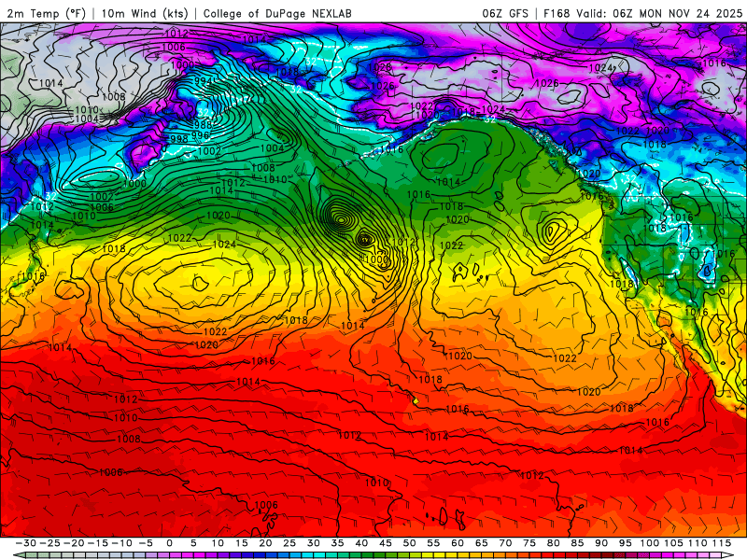Click the 996 pressure contour label
Screen dimensions: 747x560
tap(200, 135)
